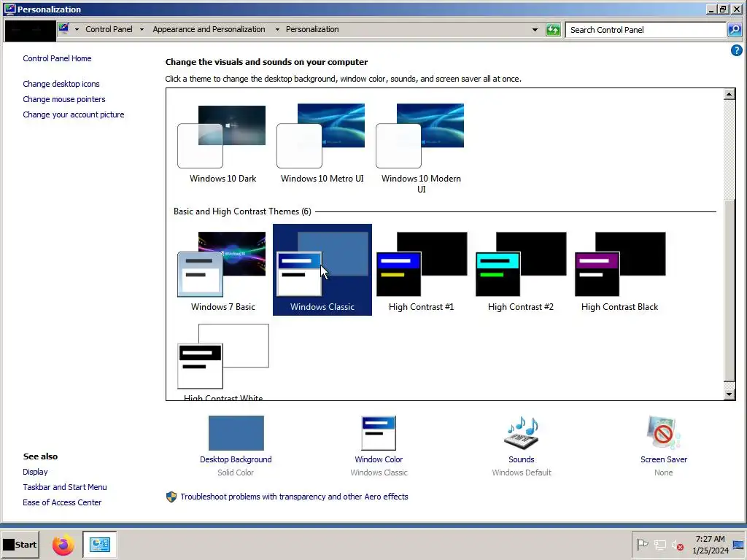Click the theme list scroll down arrow
This screenshot has height=560, width=747.
click(729, 394)
